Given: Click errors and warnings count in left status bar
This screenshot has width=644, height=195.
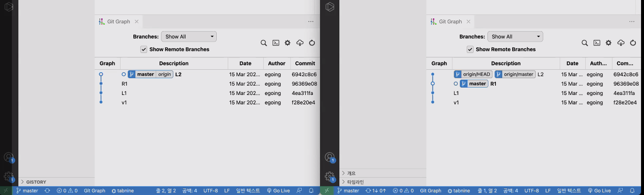Looking at the screenshot, I should [x=67, y=191].
